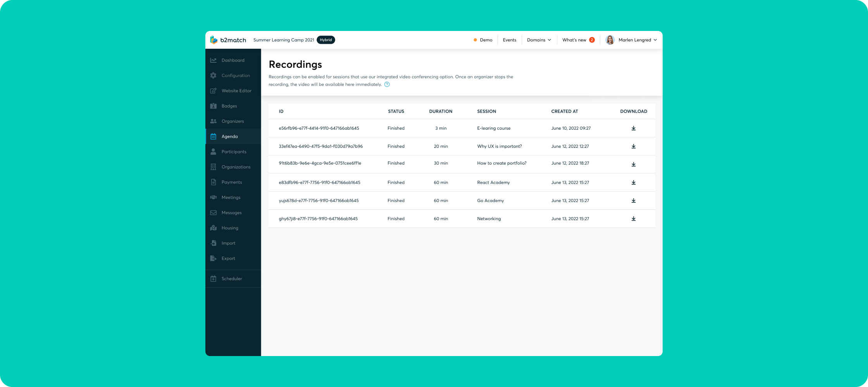Screen dimensions: 868x387
Task: Click the DOWNLOAD column header
Action: (x=634, y=111)
